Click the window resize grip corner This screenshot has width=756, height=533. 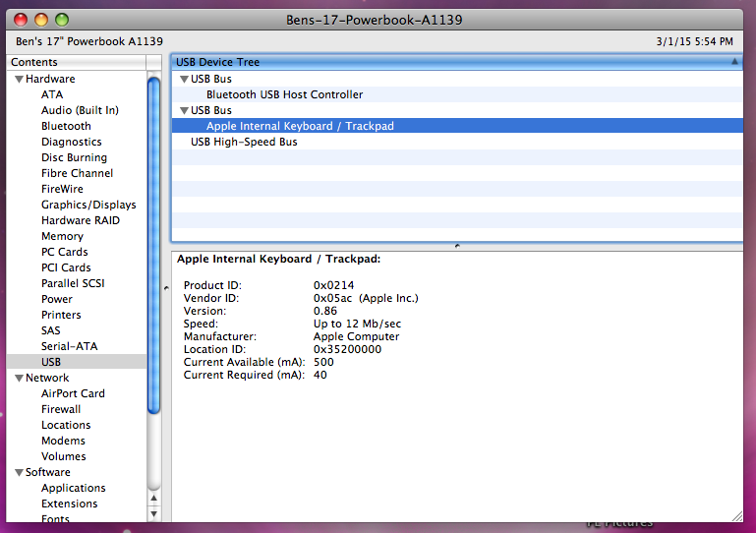pyautogui.click(x=736, y=515)
